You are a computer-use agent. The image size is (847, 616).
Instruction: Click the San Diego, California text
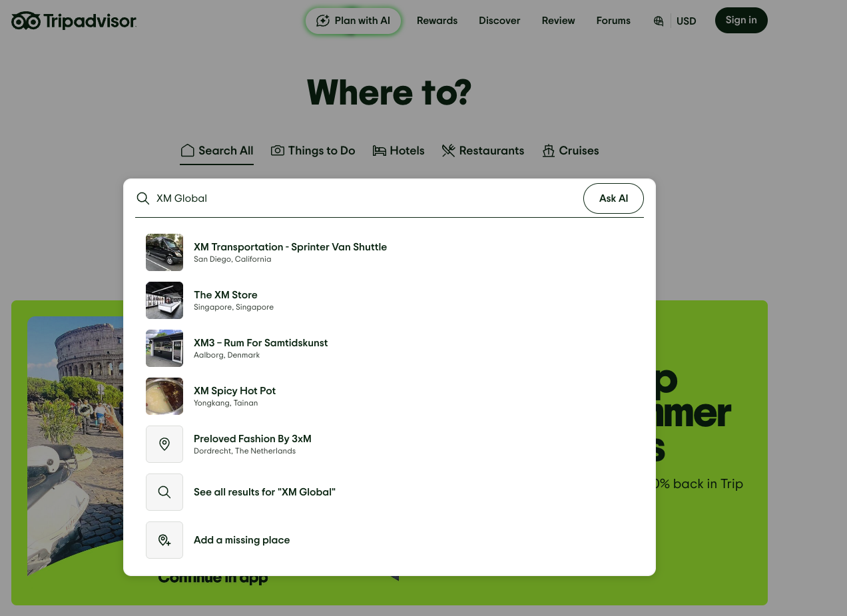tap(232, 260)
